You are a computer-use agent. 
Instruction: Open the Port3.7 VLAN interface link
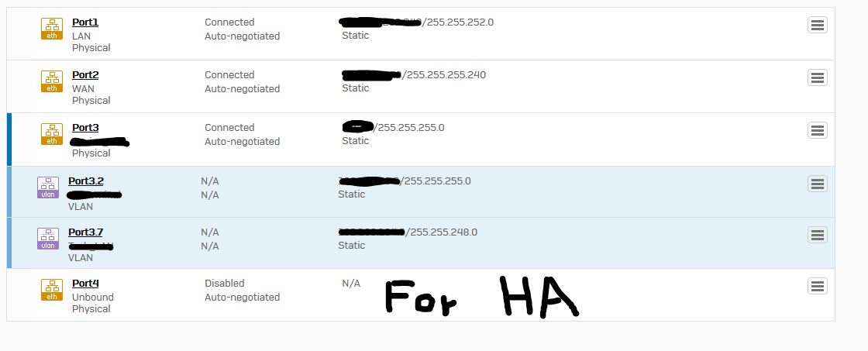pyautogui.click(x=86, y=232)
